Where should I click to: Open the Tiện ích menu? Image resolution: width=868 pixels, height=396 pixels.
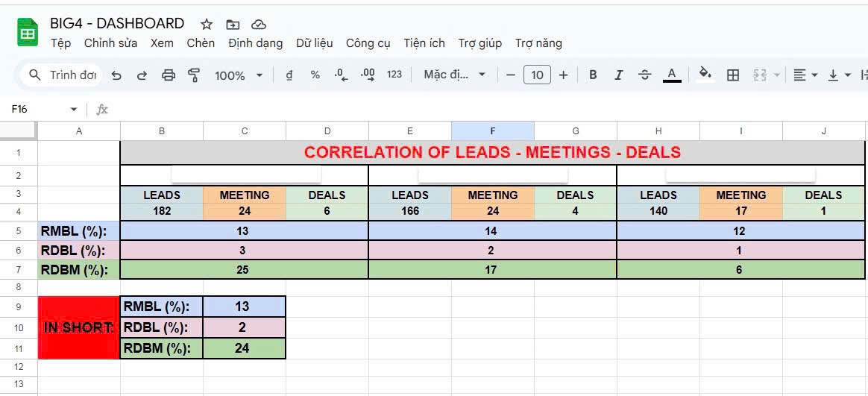pyautogui.click(x=424, y=43)
